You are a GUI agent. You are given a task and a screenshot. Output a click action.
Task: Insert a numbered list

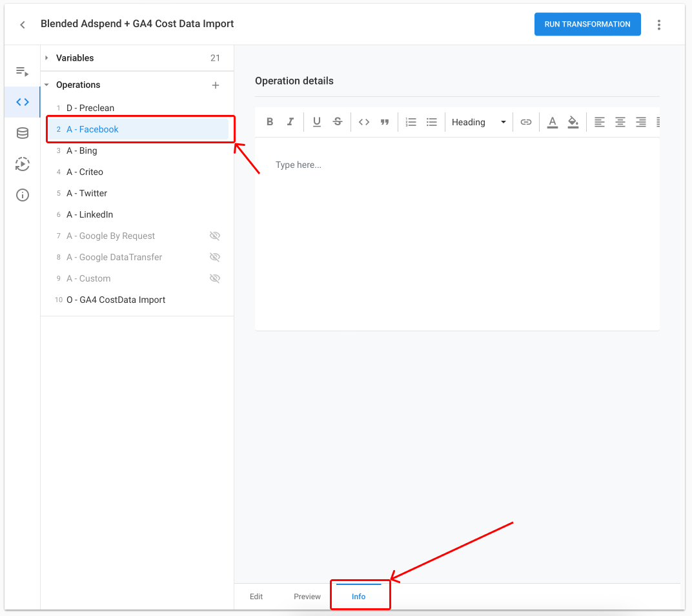tap(411, 122)
